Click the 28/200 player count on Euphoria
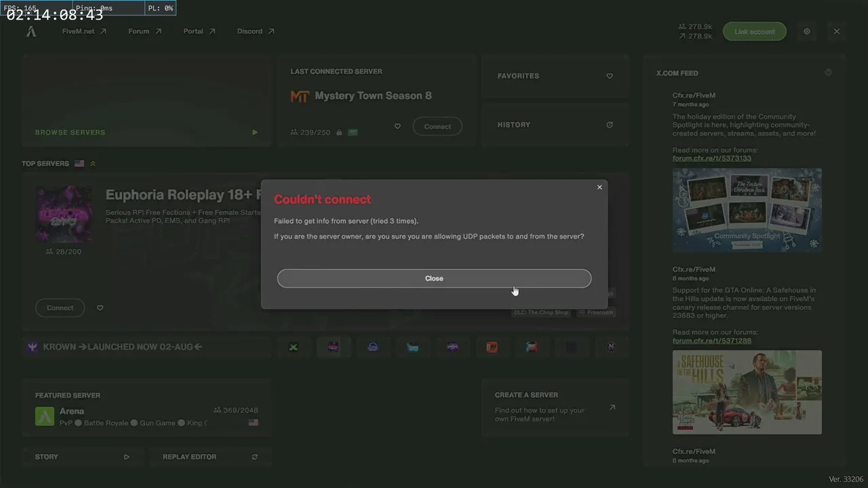This screenshot has height=488, width=868. [x=64, y=251]
